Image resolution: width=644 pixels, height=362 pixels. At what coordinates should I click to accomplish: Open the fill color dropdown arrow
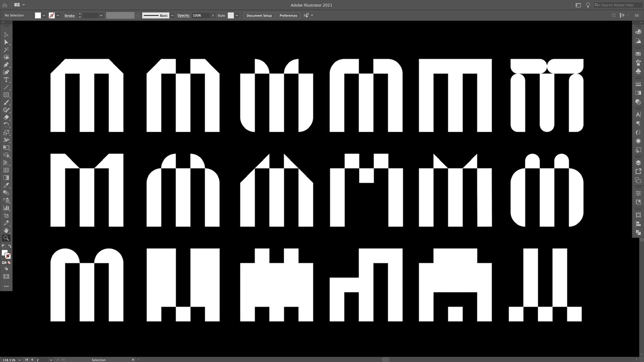coord(44,15)
